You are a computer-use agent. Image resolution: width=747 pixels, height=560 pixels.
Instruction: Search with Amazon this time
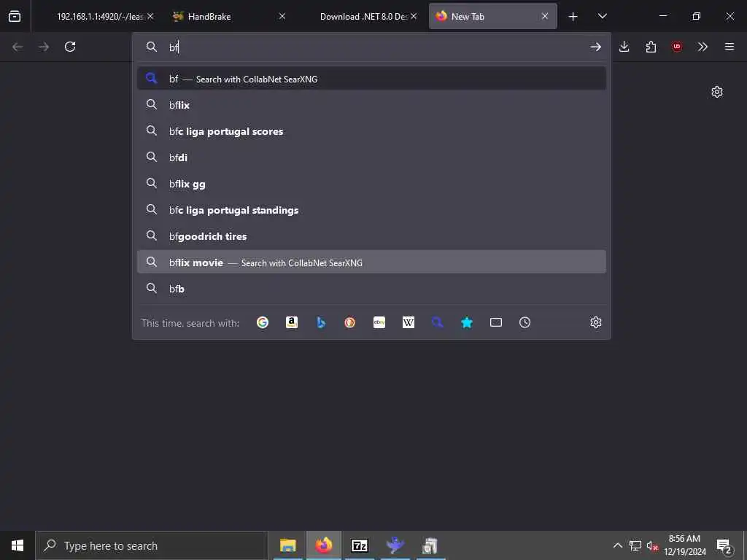click(292, 322)
